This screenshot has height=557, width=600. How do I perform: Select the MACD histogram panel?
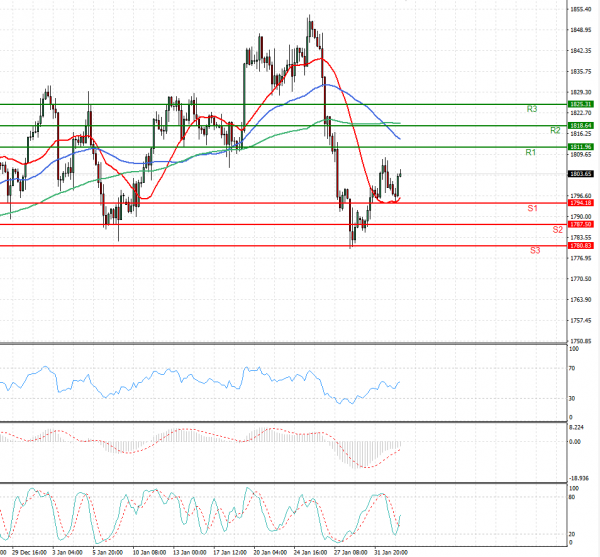click(280, 450)
